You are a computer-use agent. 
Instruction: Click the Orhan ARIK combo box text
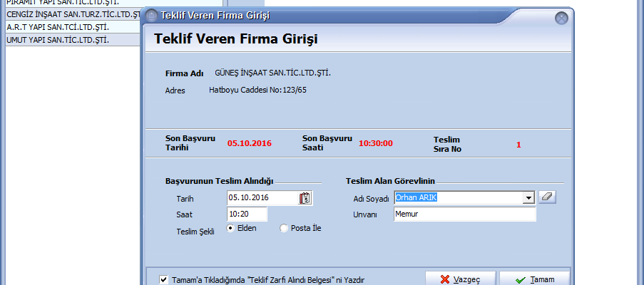point(458,198)
